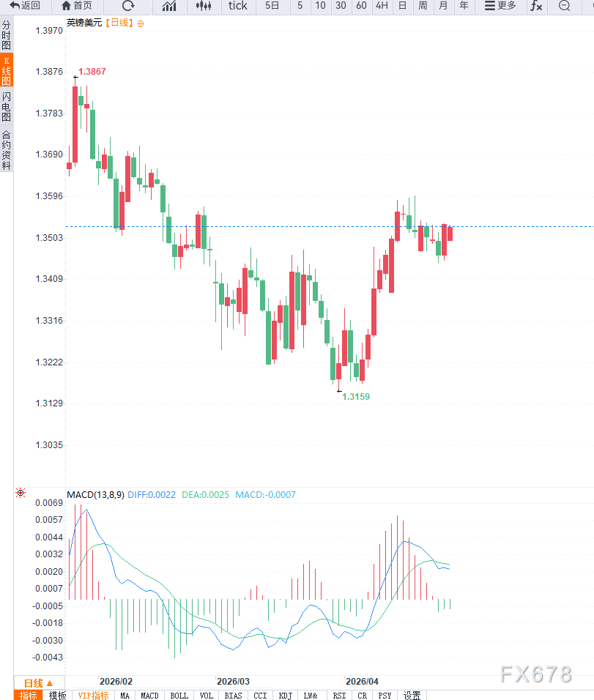Open the fx formula indicator icon
Screen dimensions: 594x700
pos(536,6)
